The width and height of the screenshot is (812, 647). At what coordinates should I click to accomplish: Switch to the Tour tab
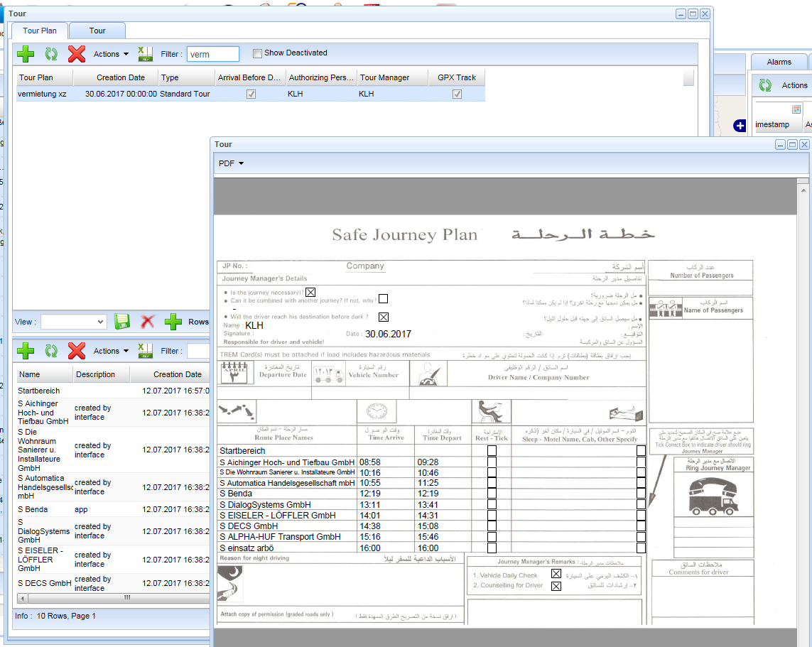click(x=97, y=30)
